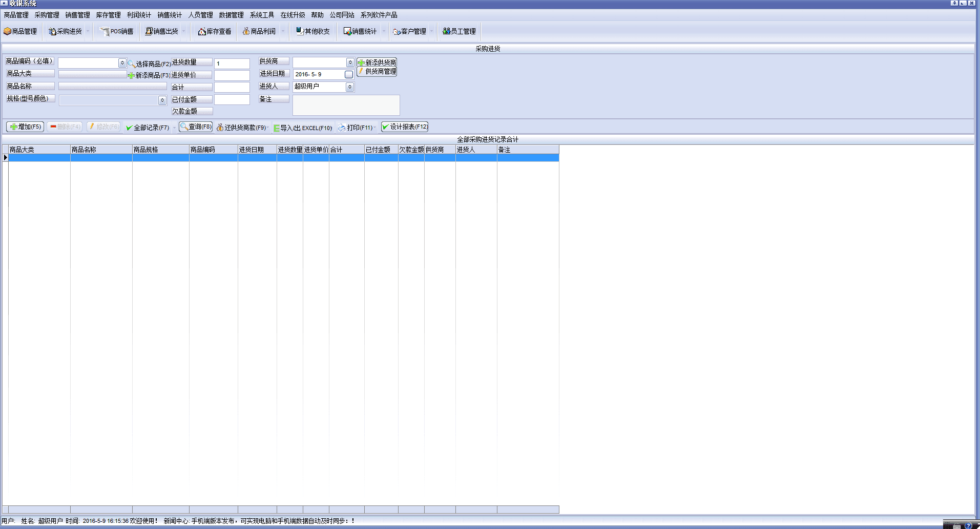Click the 供货商管理 button
The width and height of the screenshot is (980, 529).
click(x=377, y=72)
